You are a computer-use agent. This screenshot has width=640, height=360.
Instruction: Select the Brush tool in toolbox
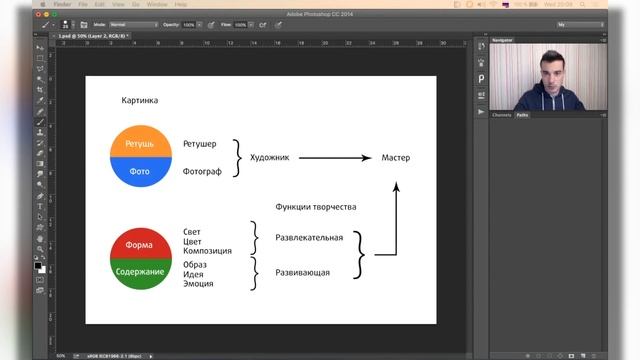pos(40,122)
